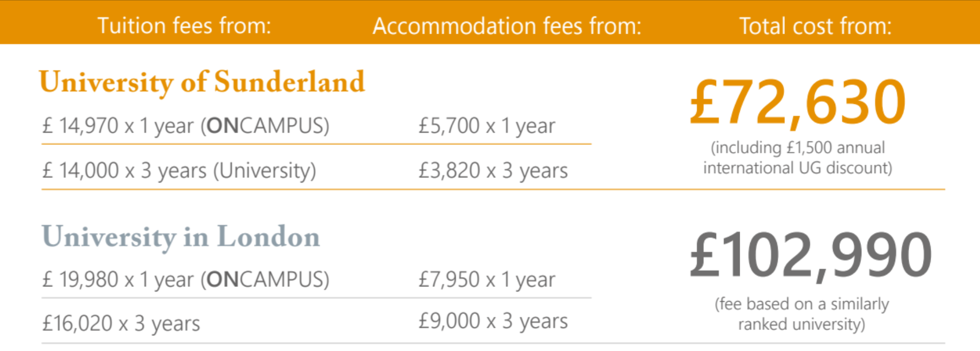Click the £72,630 total cost figure
The height and width of the screenshot is (351, 980).
pyautogui.click(x=797, y=102)
